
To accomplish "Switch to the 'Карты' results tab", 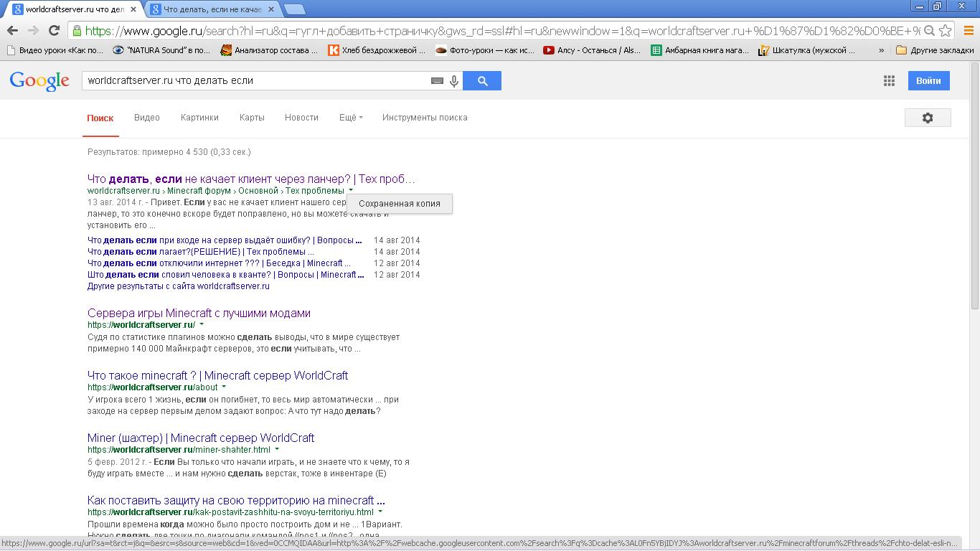I will [x=252, y=118].
